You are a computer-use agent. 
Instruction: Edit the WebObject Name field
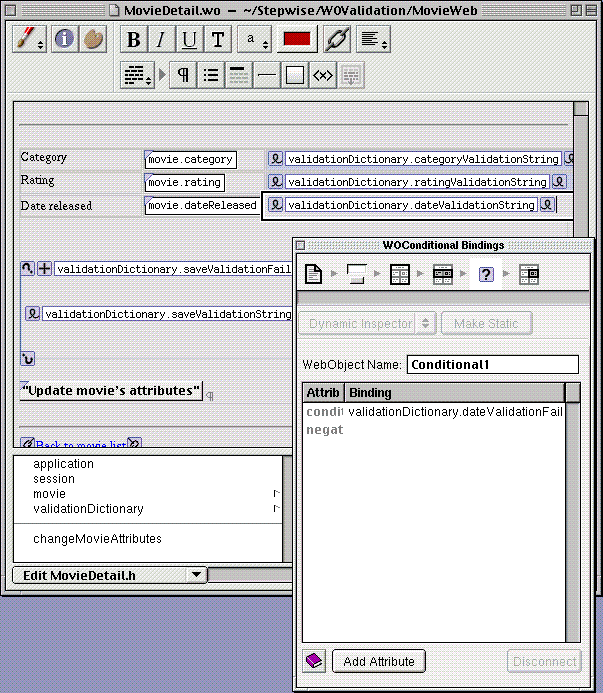492,365
